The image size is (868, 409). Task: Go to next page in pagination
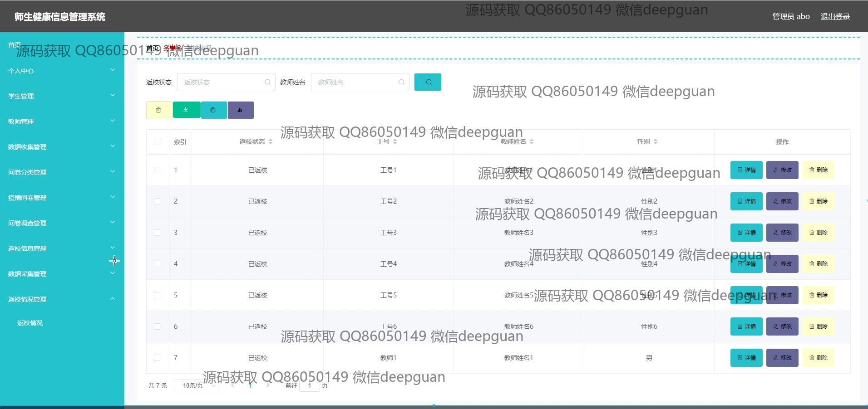tap(268, 385)
